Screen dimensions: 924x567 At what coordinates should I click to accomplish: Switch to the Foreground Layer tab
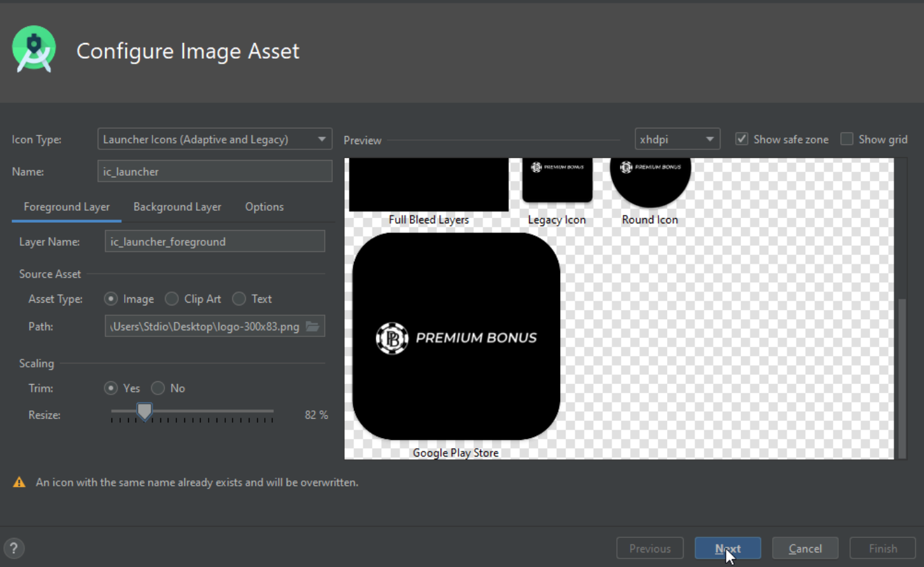(67, 207)
